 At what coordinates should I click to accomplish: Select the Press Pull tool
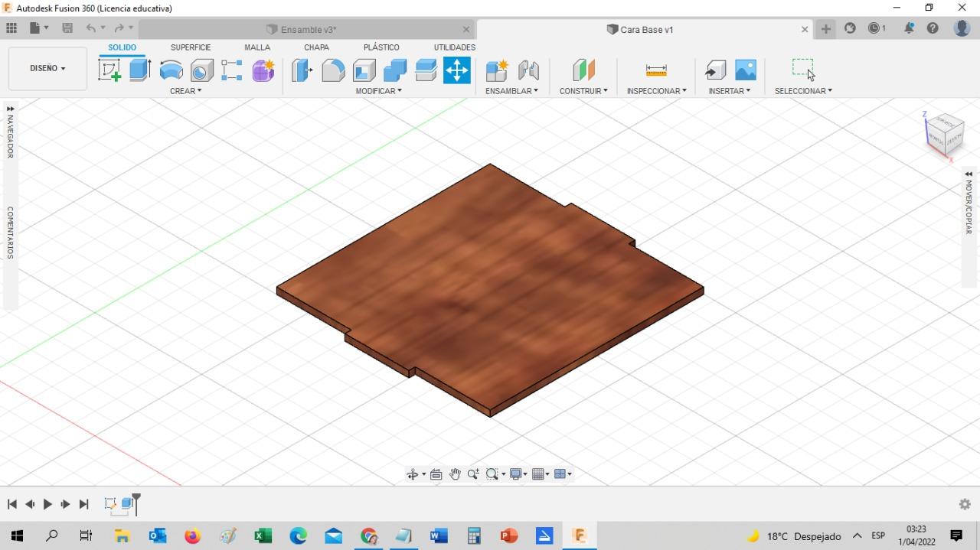(302, 70)
